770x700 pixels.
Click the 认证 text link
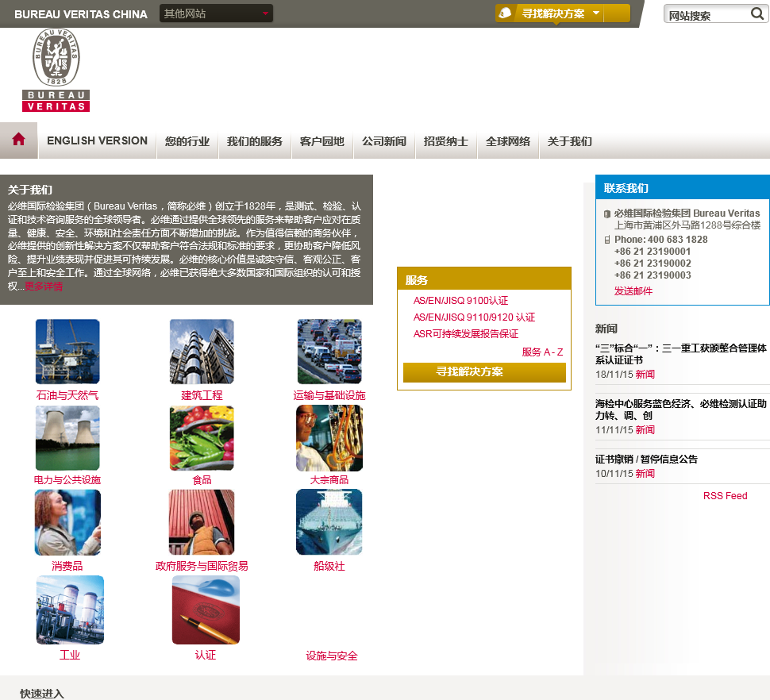(206, 655)
